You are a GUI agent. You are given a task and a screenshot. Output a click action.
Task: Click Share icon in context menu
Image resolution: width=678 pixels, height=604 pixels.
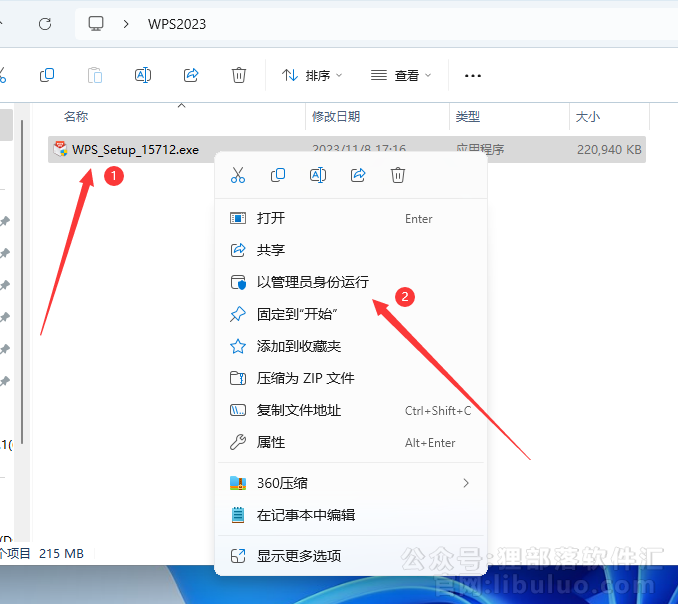(358, 175)
